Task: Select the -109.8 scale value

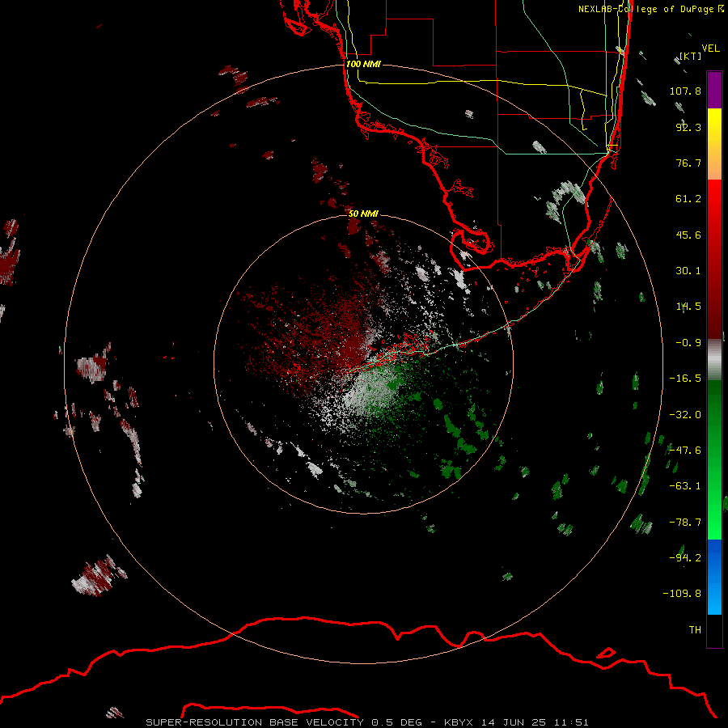Action: (x=682, y=594)
